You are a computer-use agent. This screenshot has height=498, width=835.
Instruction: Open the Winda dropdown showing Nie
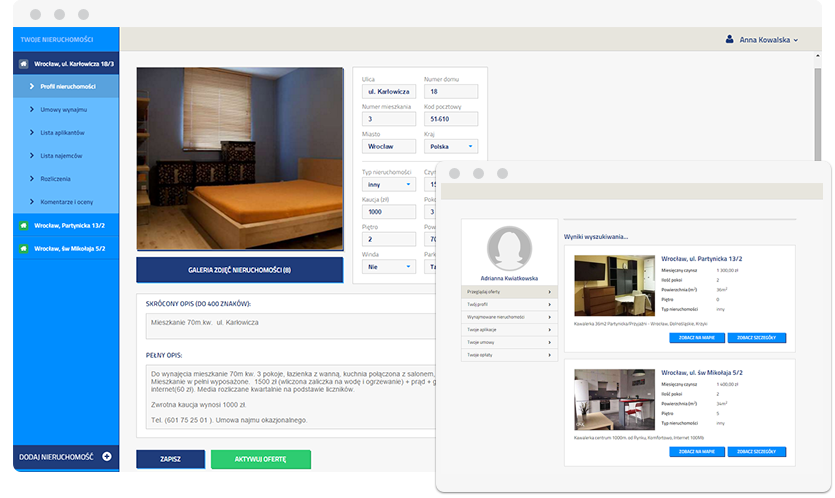tap(389, 267)
